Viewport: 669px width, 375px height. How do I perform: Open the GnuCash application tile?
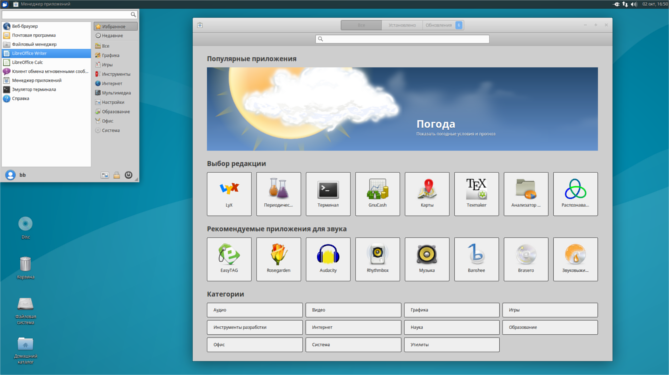click(x=378, y=194)
